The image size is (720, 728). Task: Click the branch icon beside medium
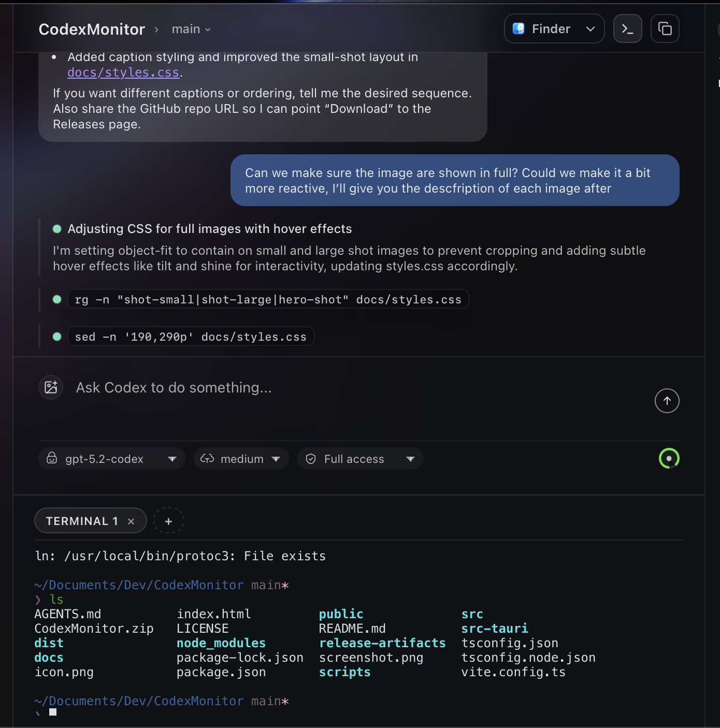(207, 458)
